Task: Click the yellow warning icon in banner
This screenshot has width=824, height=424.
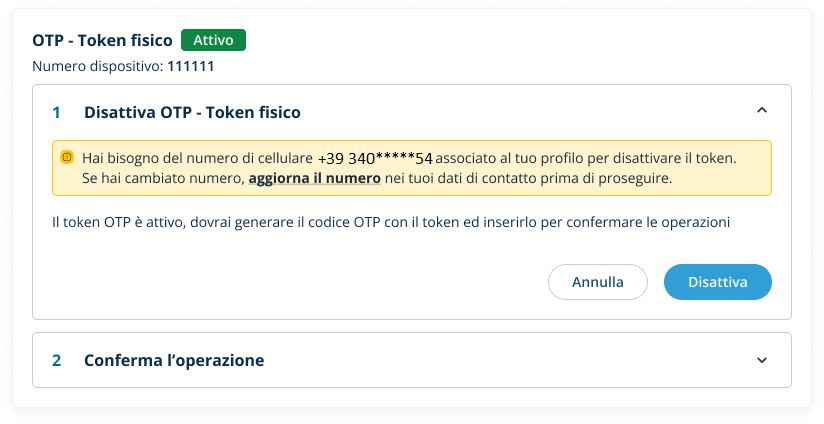Action: (x=67, y=157)
